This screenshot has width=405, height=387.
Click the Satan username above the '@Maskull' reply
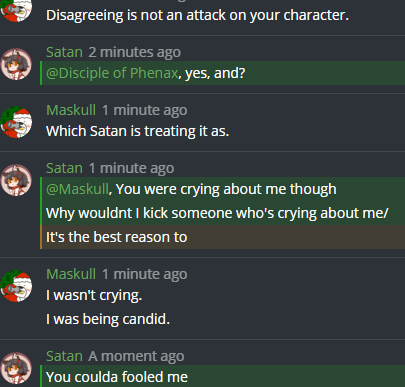coord(64,168)
